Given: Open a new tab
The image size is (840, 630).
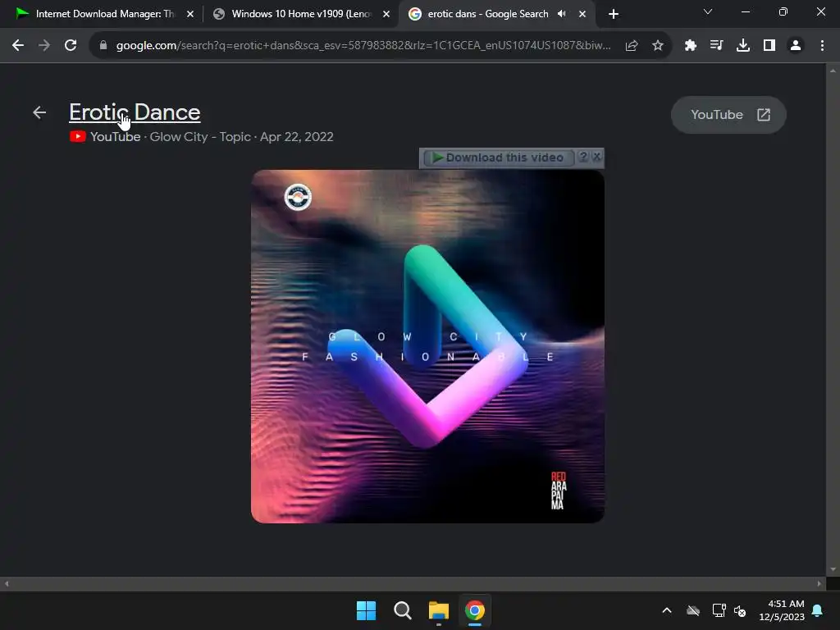Looking at the screenshot, I should pyautogui.click(x=614, y=14).
